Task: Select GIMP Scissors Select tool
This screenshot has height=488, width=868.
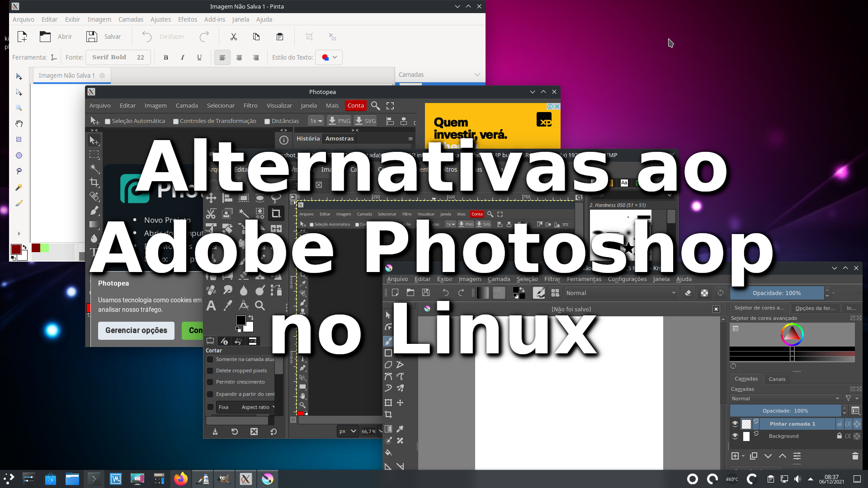Action: (x=211, y=213)
